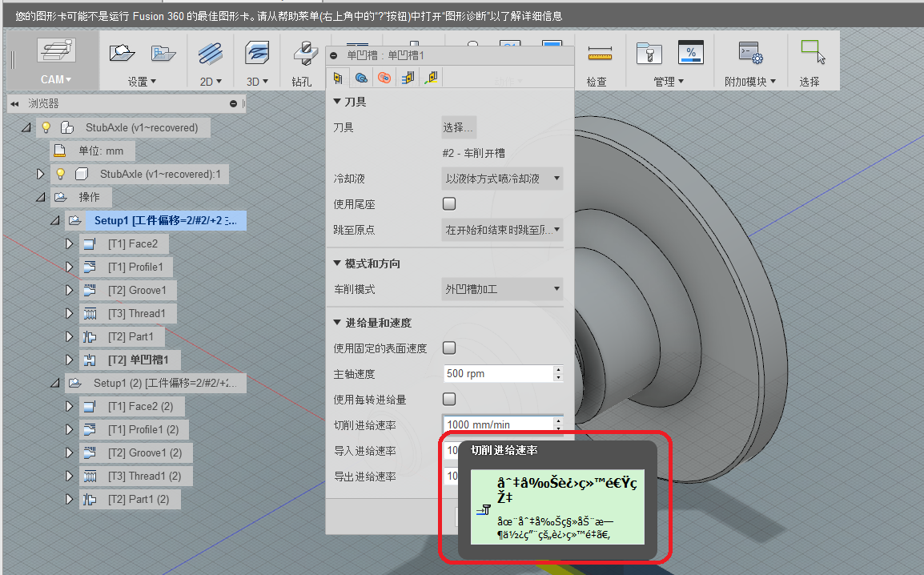Open the 冷却液 coolant dropdown
This screenshot has height=575, width=924.
click(502, 179)
